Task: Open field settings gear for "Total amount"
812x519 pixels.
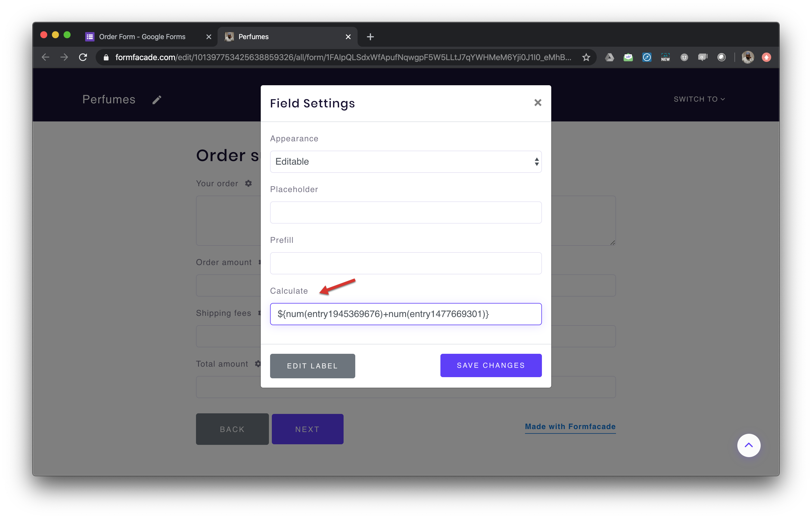Action: (258, 364)
